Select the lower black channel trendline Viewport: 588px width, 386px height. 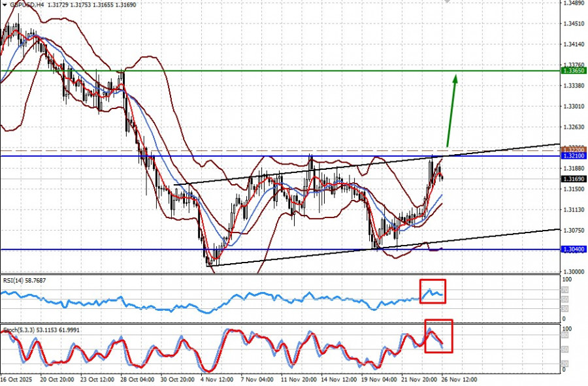coord(384,248)
